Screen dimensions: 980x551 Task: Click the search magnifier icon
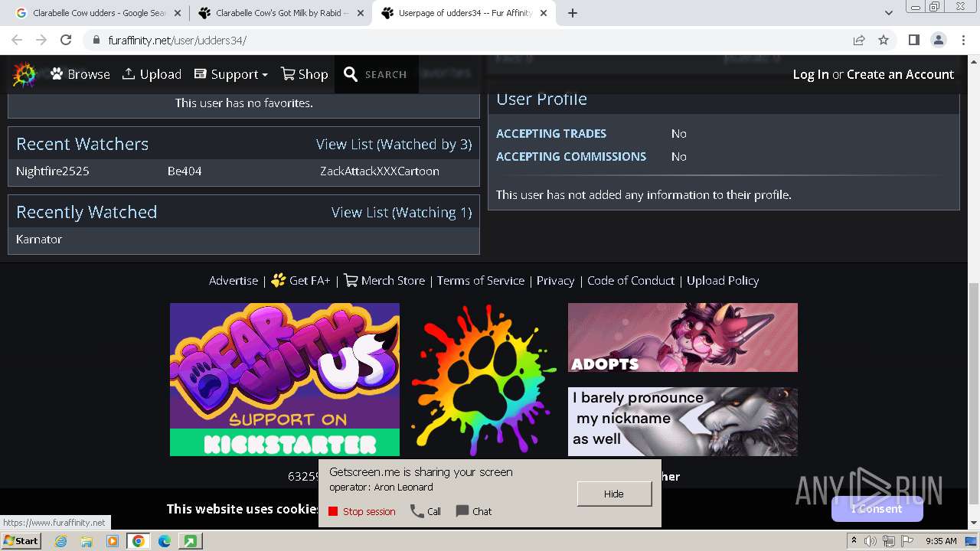click(x=351, y=74)
